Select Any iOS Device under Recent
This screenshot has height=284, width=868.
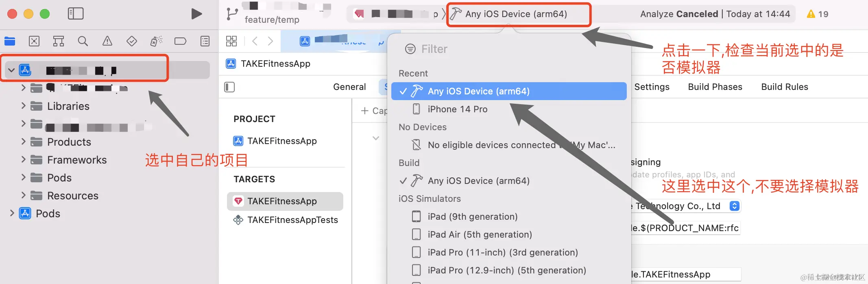tap(509, 91)
